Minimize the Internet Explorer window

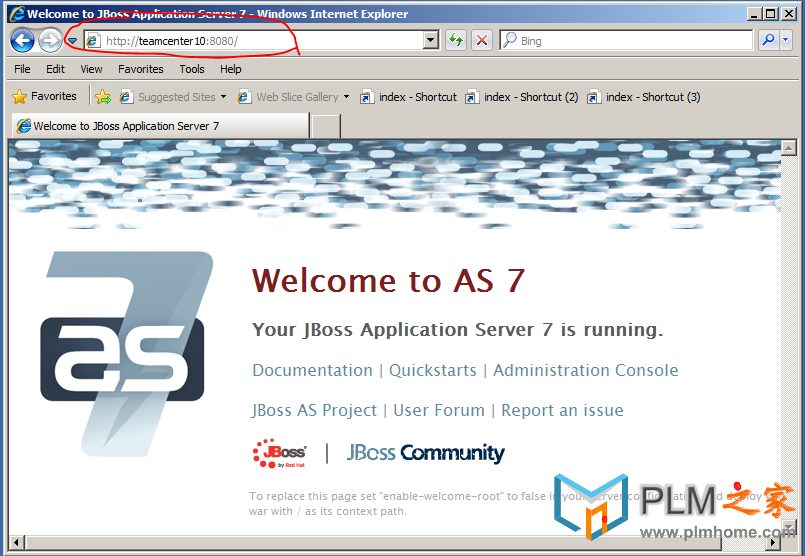(754, 14)
